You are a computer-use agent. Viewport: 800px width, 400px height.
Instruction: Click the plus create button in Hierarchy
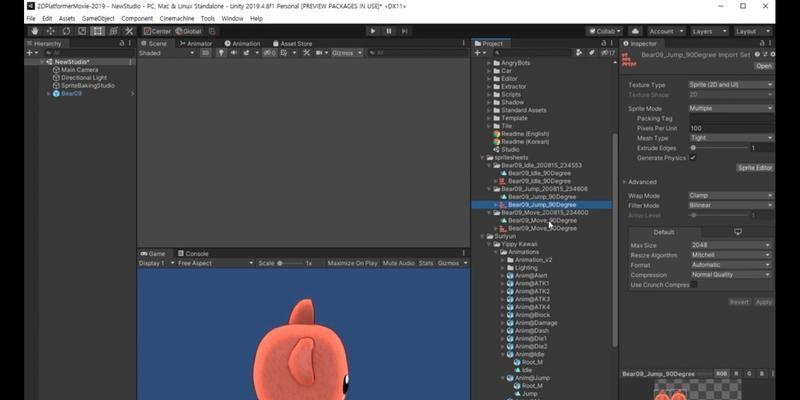32,53
